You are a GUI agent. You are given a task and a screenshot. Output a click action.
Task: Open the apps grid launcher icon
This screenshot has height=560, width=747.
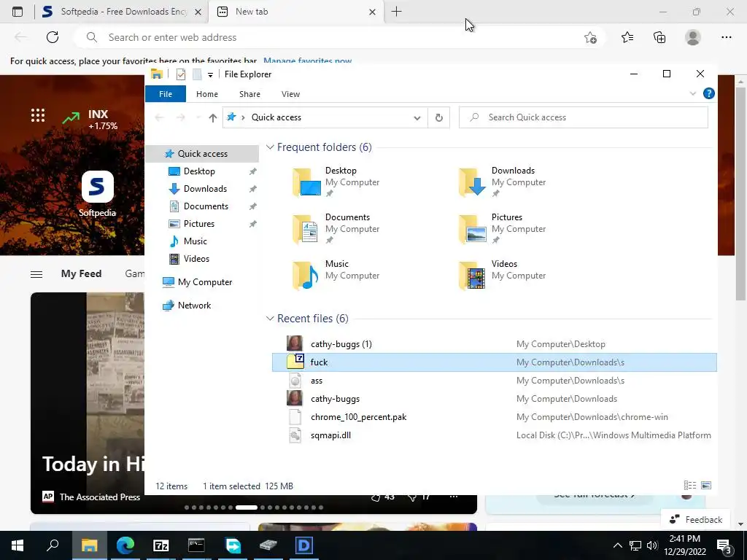point(38,115)
